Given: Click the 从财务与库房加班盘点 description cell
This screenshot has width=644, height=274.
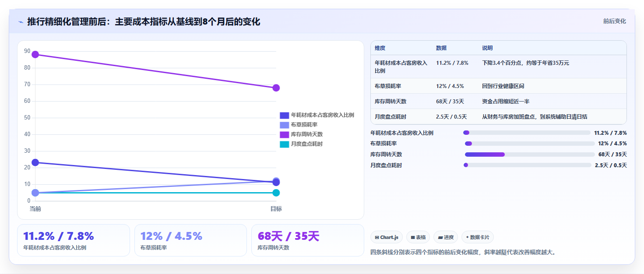Looking at the screenshot, I should point(535,117).
